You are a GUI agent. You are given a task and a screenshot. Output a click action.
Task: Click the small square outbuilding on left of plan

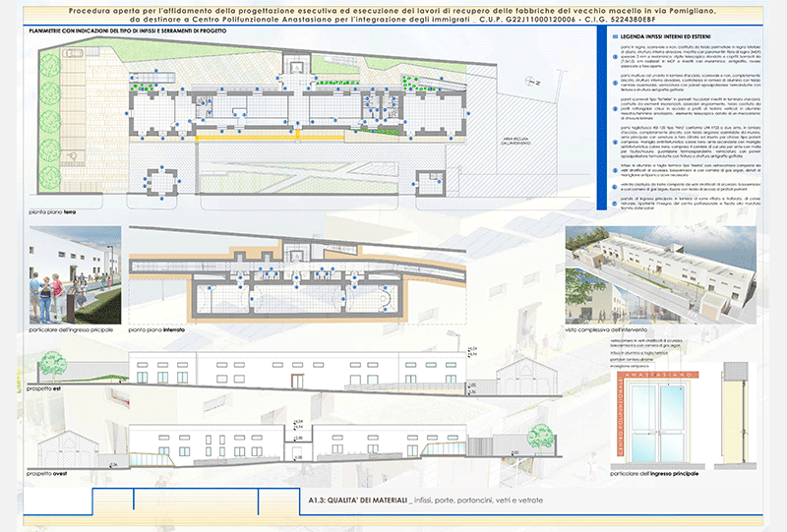click(x=161, y=183)
